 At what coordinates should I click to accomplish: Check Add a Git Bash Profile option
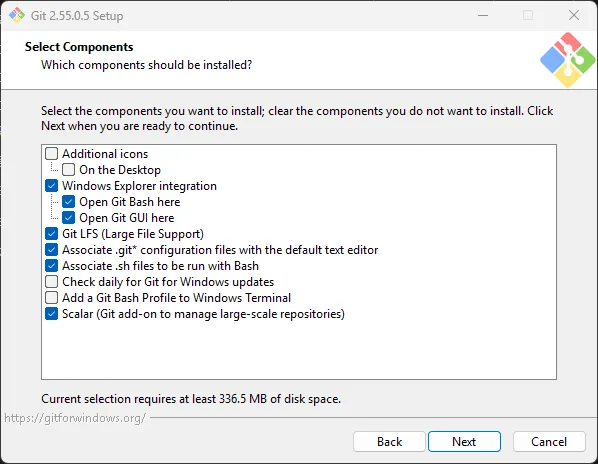click(51, 298)
